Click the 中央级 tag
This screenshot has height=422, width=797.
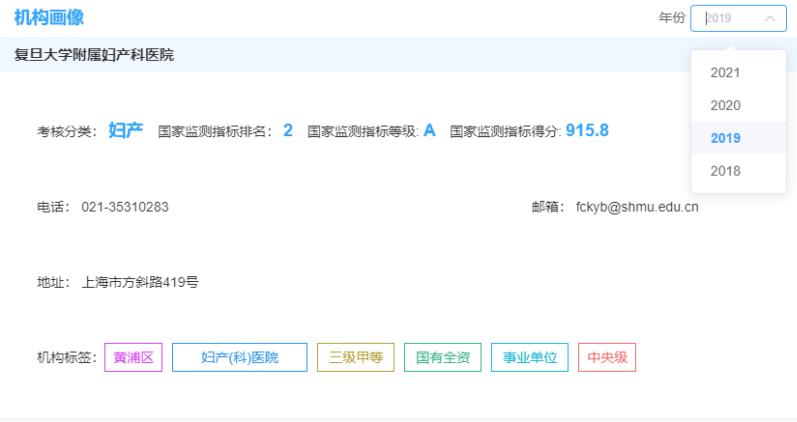pos(607,357)
